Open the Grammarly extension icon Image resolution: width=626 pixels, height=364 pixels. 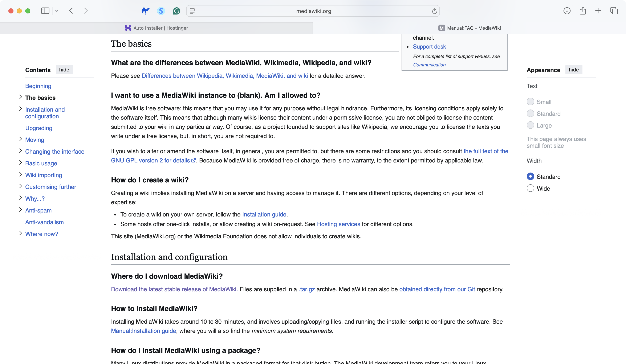[x=176, y=11]
